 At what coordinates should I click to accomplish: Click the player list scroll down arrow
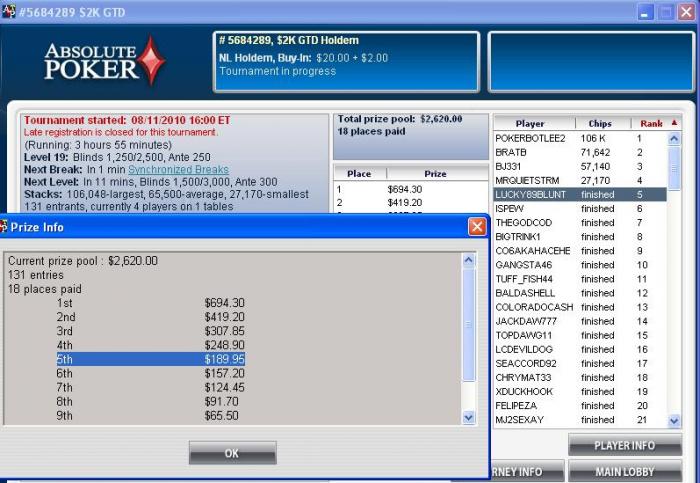[x=674, y=420]
